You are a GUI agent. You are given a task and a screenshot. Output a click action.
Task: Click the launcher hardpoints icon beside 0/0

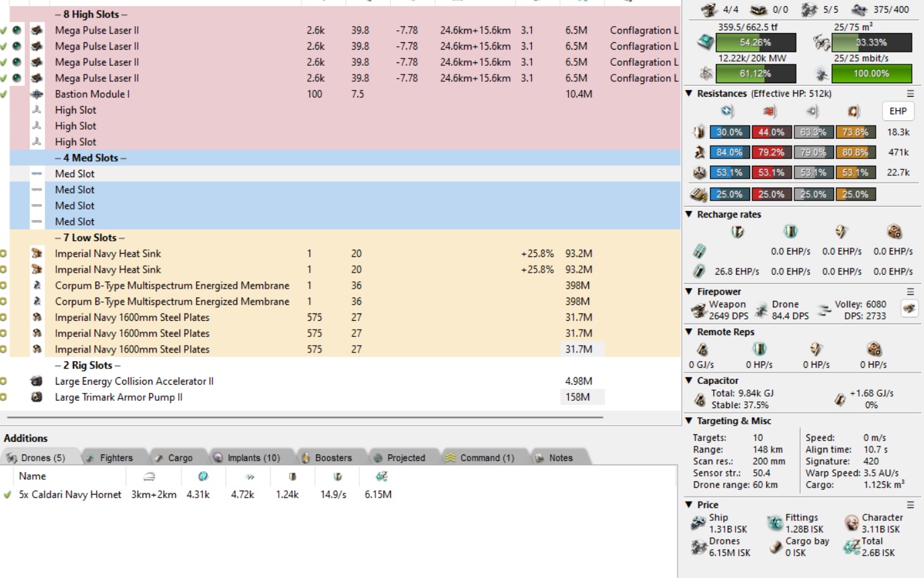click(758, 9)
